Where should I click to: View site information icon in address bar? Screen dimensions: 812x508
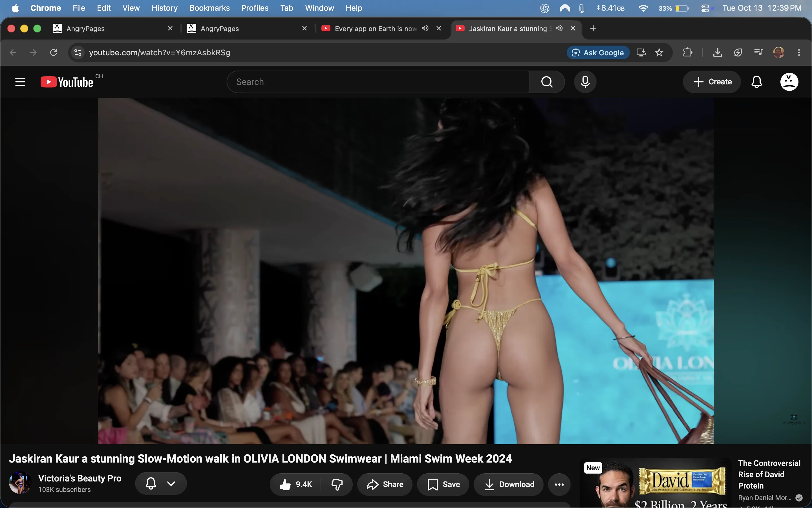pos(78,52)
